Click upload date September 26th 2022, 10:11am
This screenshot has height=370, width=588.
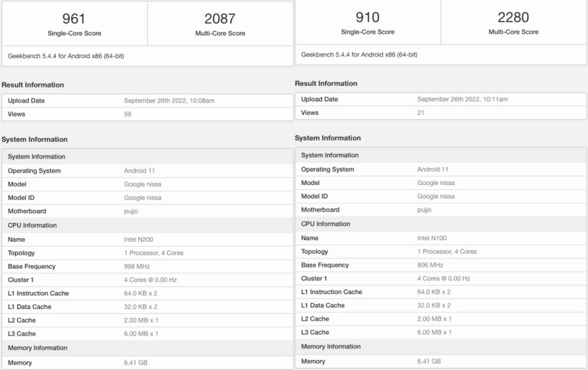coord(463,99)
